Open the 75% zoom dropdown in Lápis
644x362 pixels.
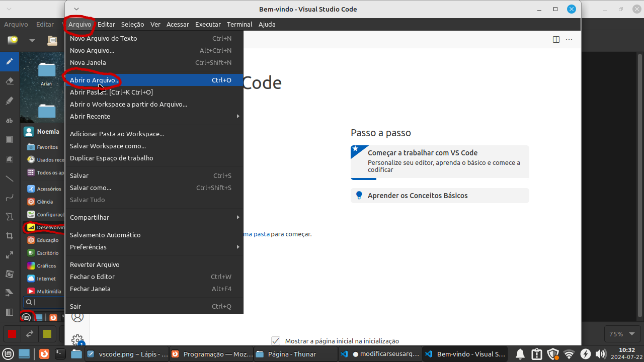[x=622, y=334]
